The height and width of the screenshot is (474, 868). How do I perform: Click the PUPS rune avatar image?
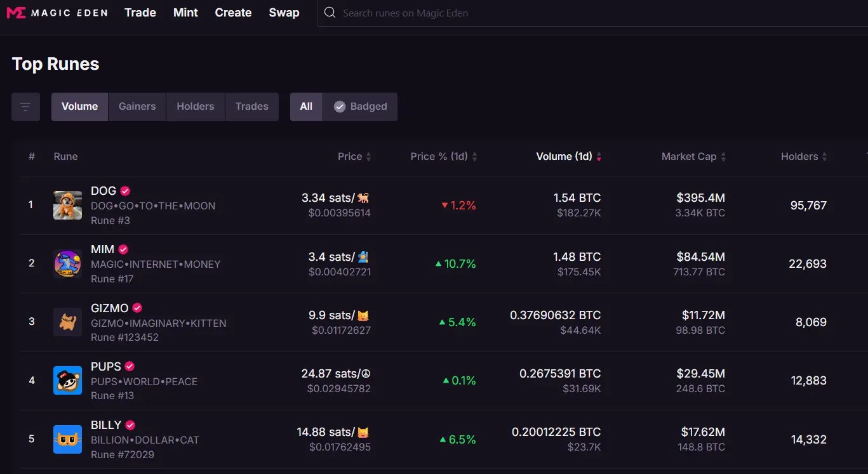coord(67,380)
